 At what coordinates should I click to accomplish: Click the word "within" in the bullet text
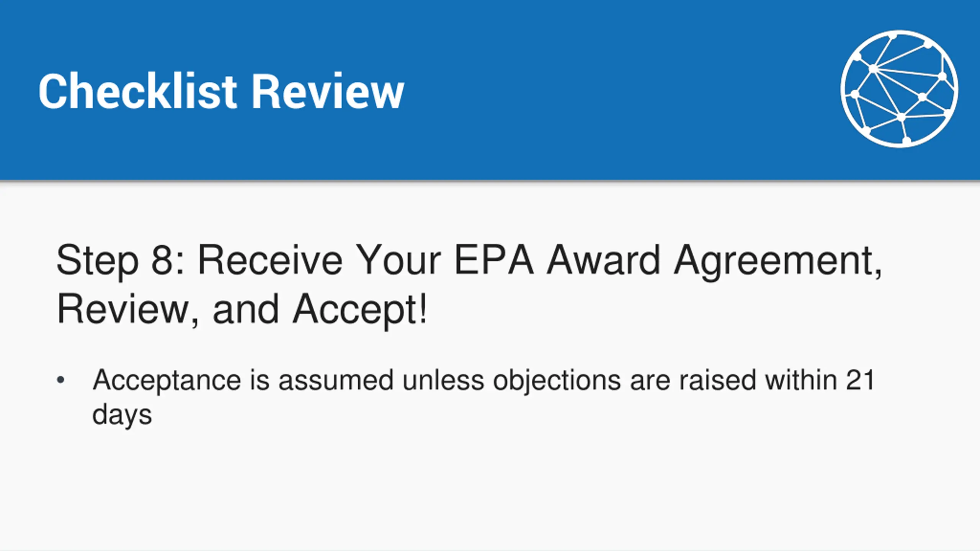click(x=801, y=380)
